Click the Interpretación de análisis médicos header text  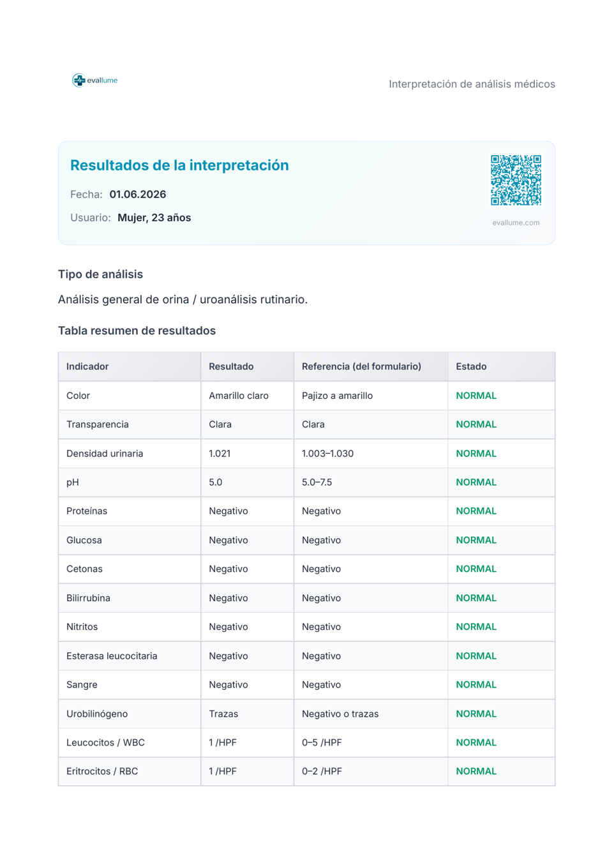tap(472, 84)
